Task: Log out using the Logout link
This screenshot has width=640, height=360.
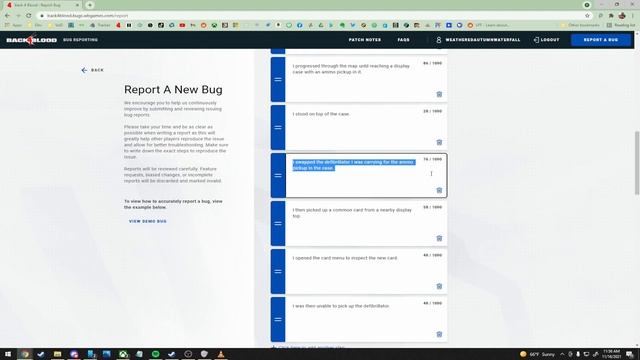Action: click(547, 40)
